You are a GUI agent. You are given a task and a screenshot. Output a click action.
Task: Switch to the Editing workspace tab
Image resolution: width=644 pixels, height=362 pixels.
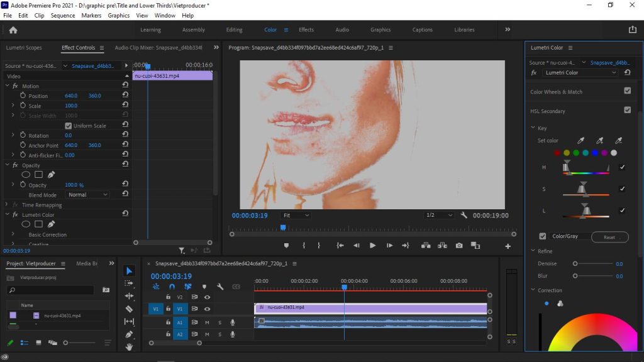pos(234,29)
